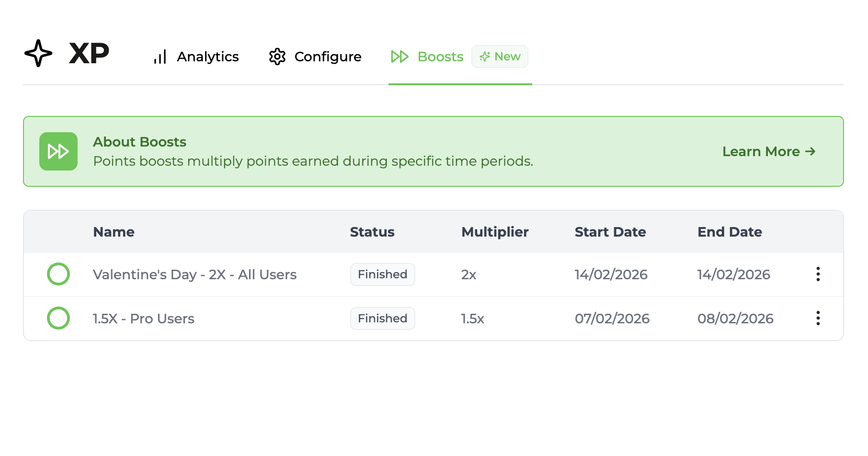
Task: Select the Valentine's Day boost radio circle
Action: click(58, 274)
